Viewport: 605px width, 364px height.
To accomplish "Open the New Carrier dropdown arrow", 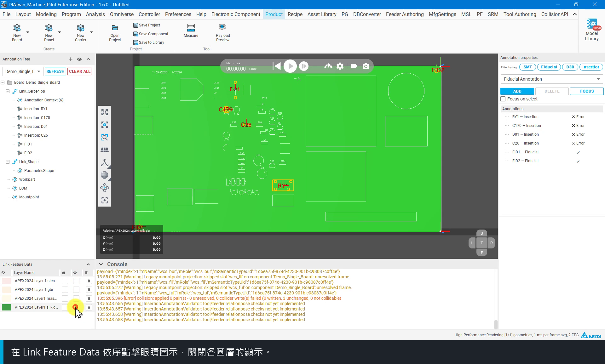I will tap(92, 32).
